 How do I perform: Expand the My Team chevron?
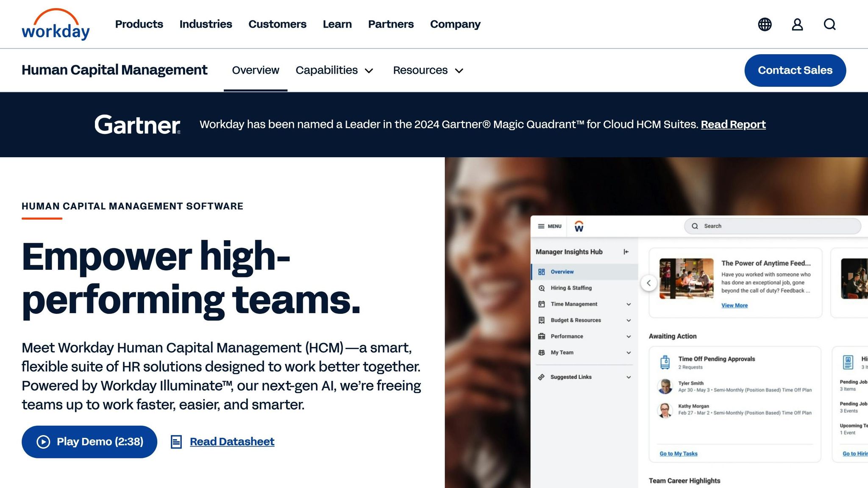coord(629,352)
